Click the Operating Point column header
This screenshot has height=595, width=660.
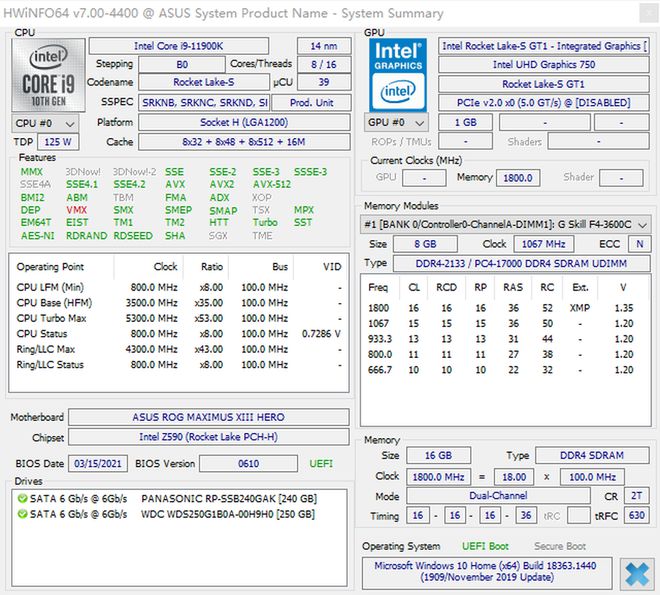[x=50, y=267]
